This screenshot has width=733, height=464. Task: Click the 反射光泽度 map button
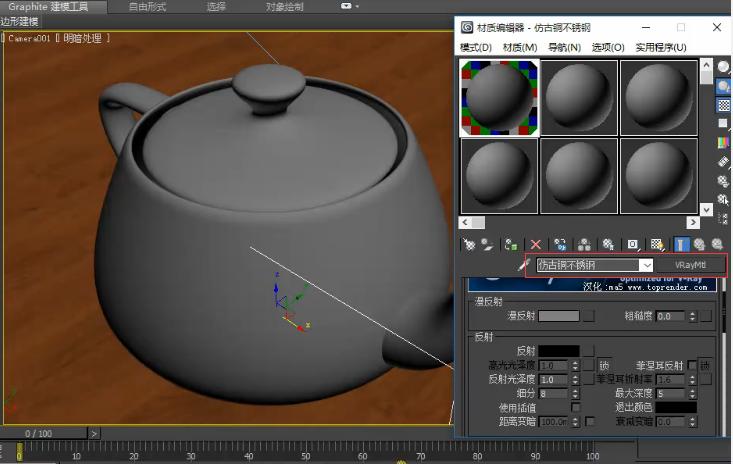coord(590,379)
